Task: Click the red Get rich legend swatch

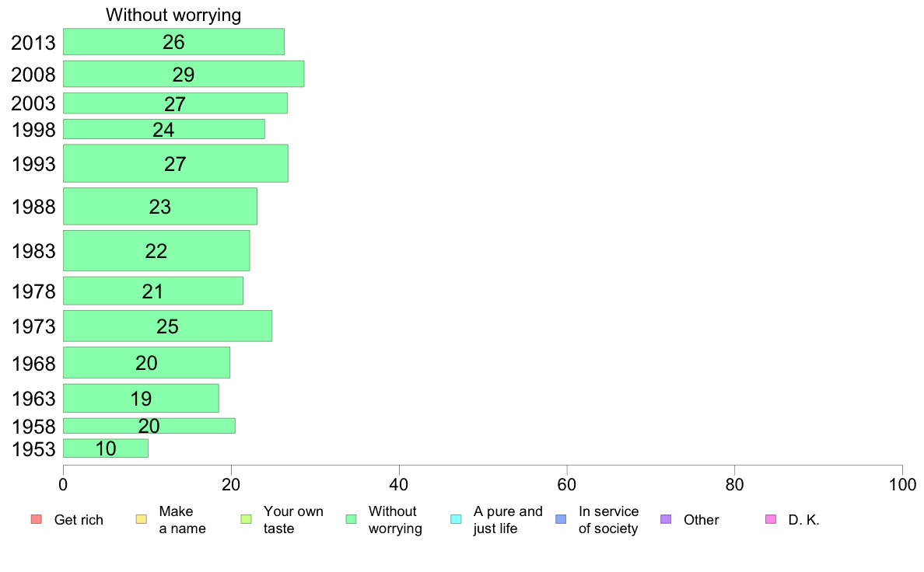Action: [37, 519]
